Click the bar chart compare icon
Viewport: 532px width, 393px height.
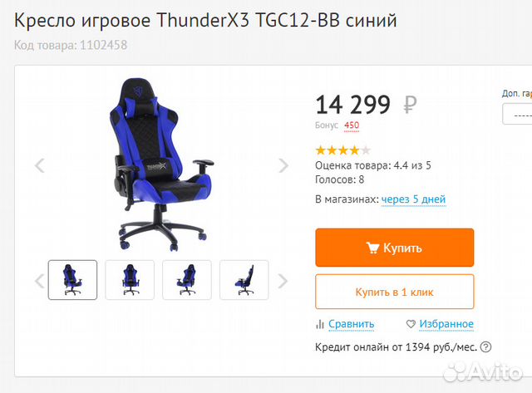click(x=319, y=324)
